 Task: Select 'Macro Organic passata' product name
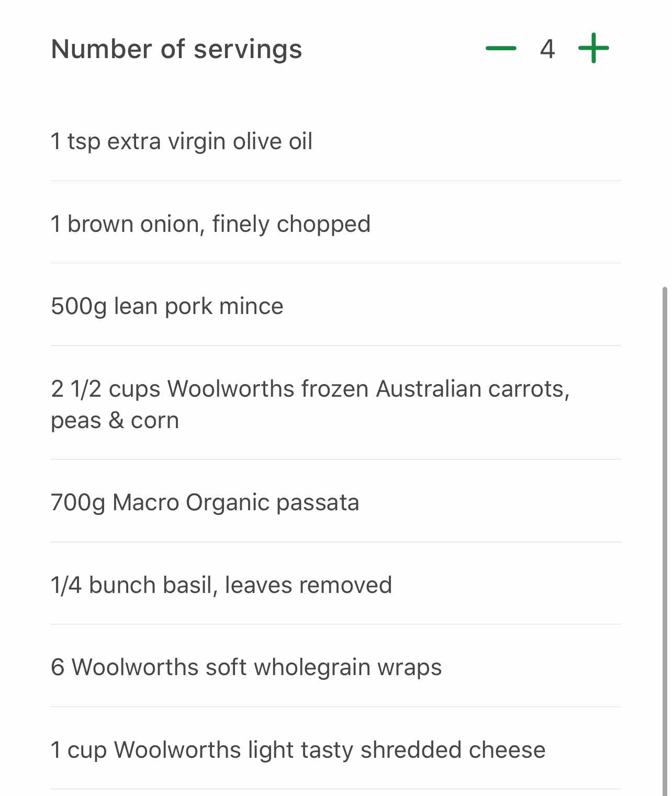click(x=236, y=502)
